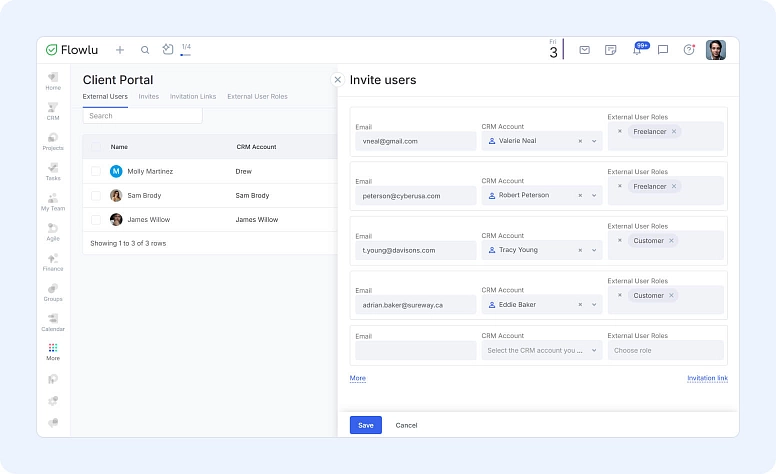Select the Sam Brody row checkbox
The width and height of the screenshot is (776, 474).
tap(95, 196)
